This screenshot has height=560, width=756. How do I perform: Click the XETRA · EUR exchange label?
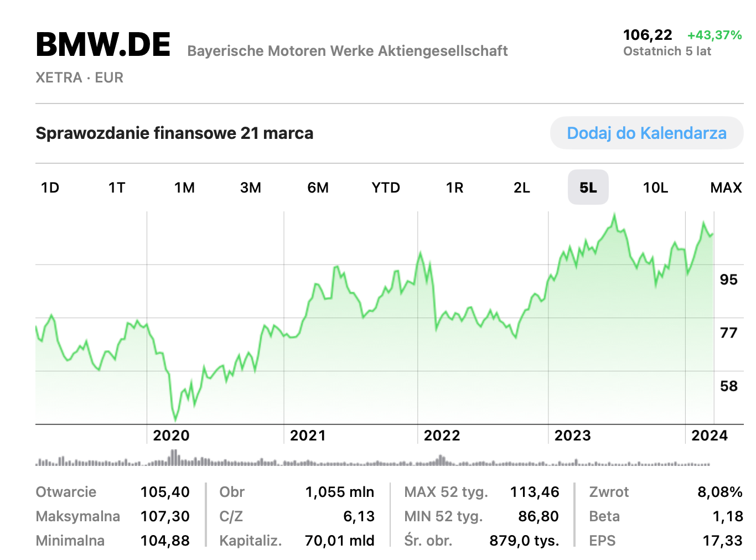(x=80, y=77)
